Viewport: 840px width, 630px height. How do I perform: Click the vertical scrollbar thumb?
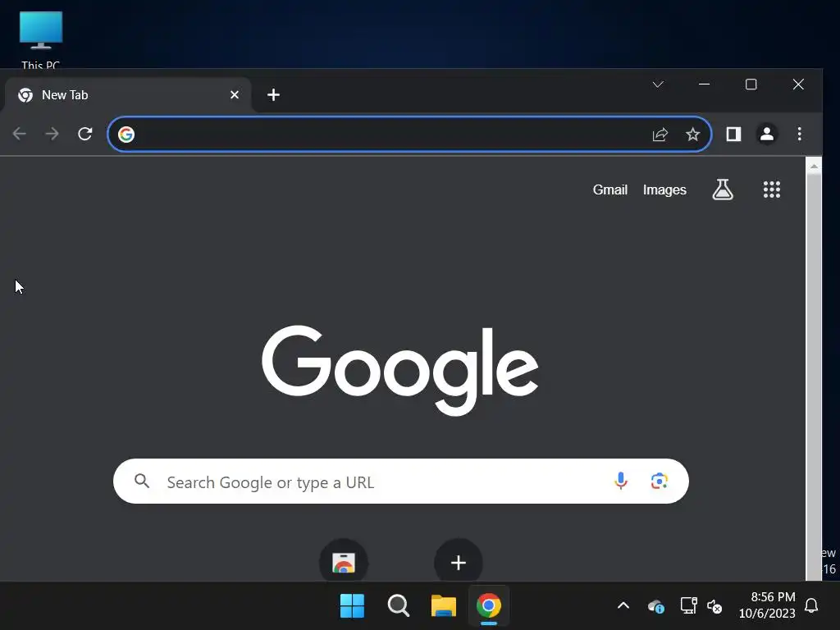[x=814, y=377]
